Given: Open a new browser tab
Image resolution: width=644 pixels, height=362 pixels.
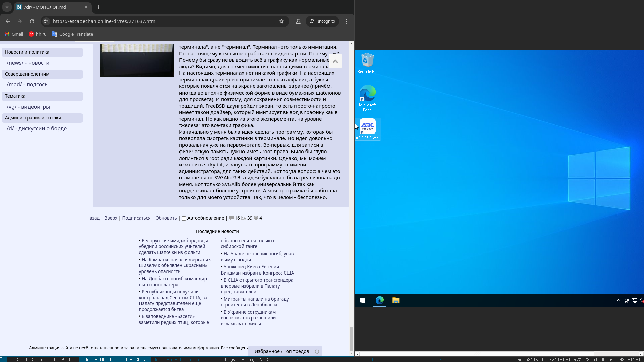Looking at the screenshot, I should pos(98,7).
